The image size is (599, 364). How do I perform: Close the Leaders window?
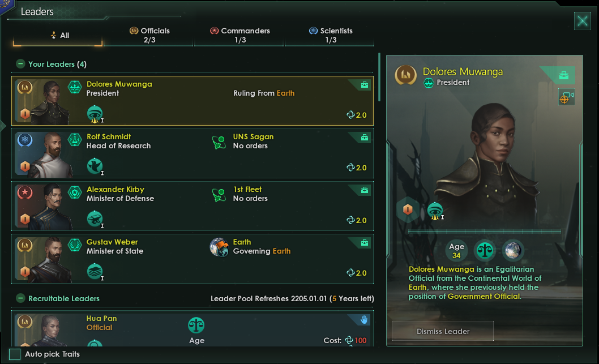pyautogui.click(x=582, y=22)
